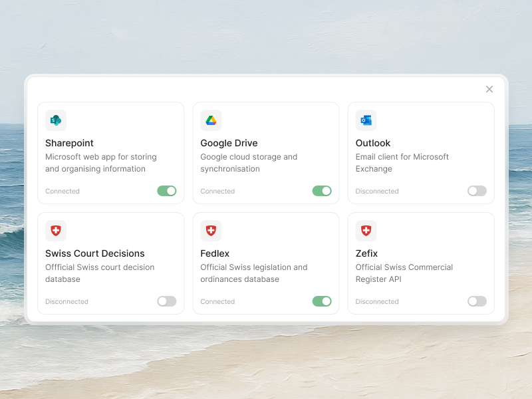
Task: Click 'Official Swiss Commercial Register API' text
Action: point(404,273)
